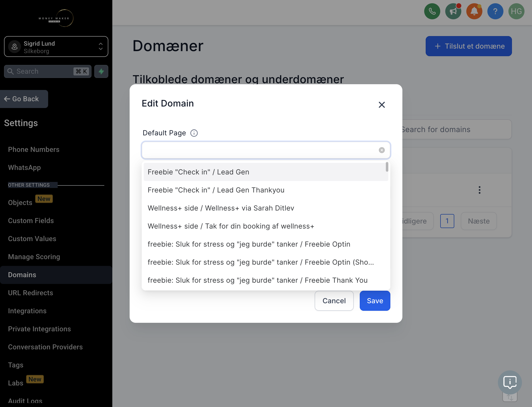This screenshot has width=532, height=407.
Task: Select the plain Freebie Optin option
Action: [x=266, y=244]
